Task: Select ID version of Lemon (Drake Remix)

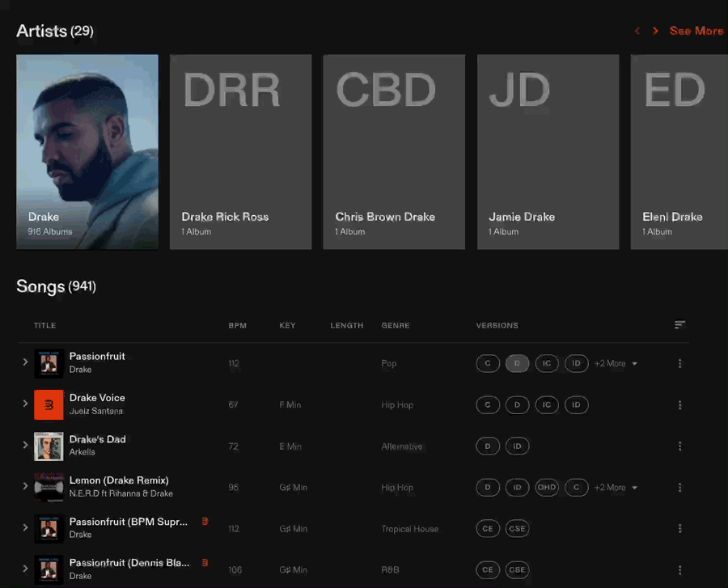Action: coord(517,487)
